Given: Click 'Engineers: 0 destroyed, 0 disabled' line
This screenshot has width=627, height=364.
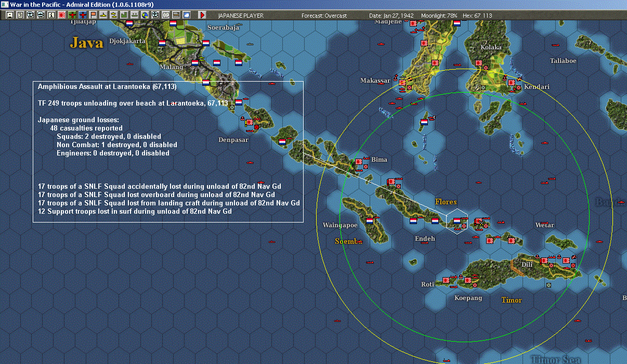Looking at the screenshot, I should [113, 153].
